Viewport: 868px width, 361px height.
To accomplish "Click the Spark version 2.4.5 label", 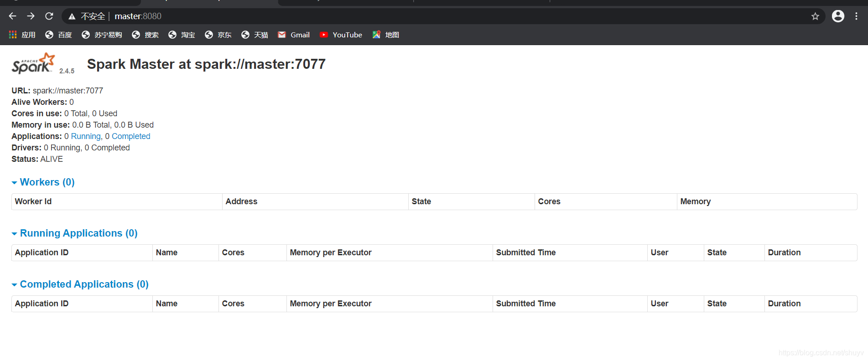I will pos(67,71).
